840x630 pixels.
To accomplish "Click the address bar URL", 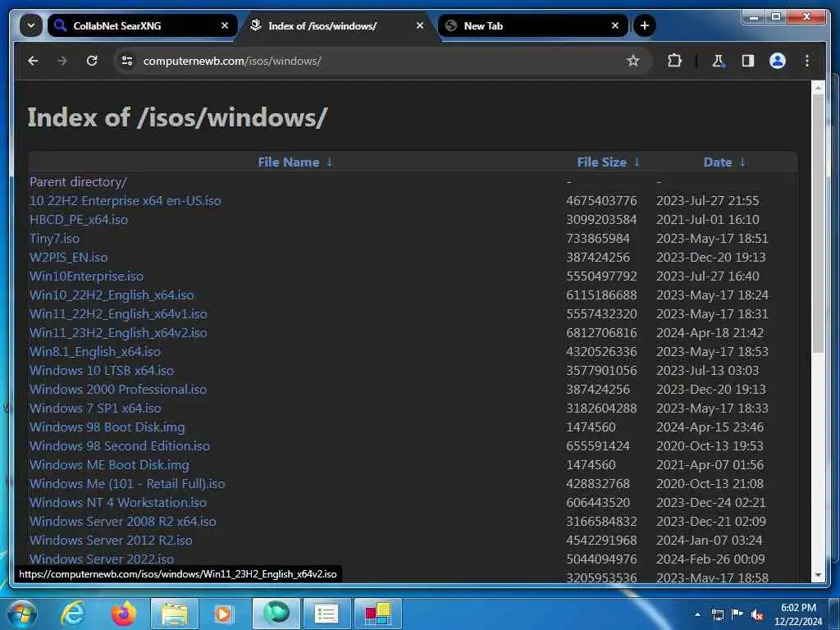I will [232, 61].
